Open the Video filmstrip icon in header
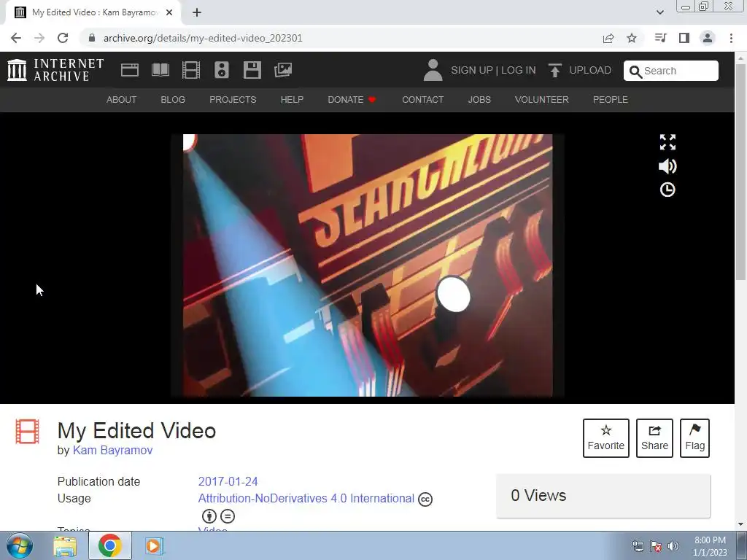 [x=191, y=70]
